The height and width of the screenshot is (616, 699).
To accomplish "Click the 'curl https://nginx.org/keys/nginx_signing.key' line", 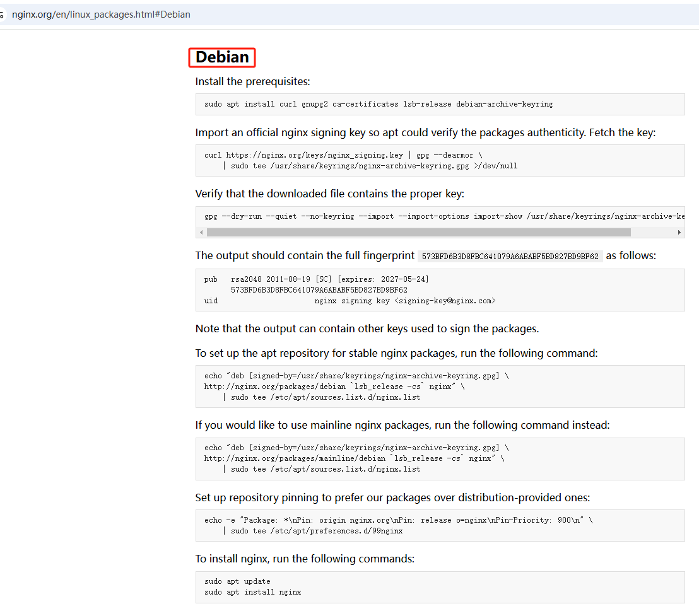I will [x=343, y=155].
